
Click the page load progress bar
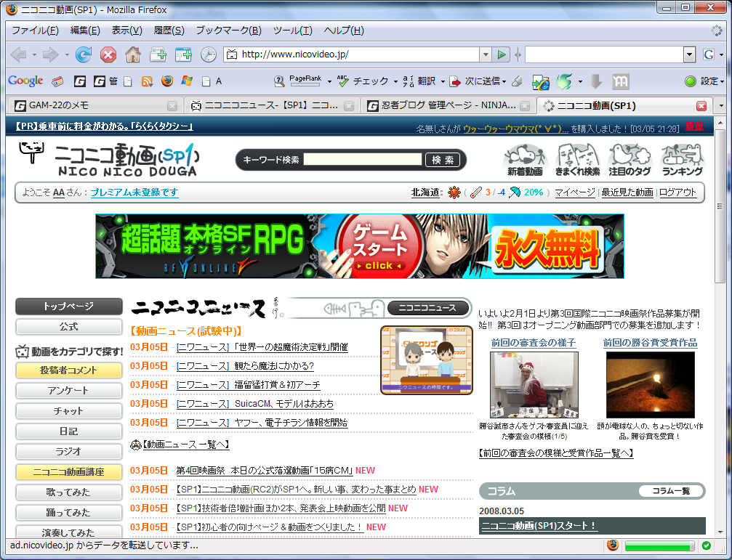[659, 545]
